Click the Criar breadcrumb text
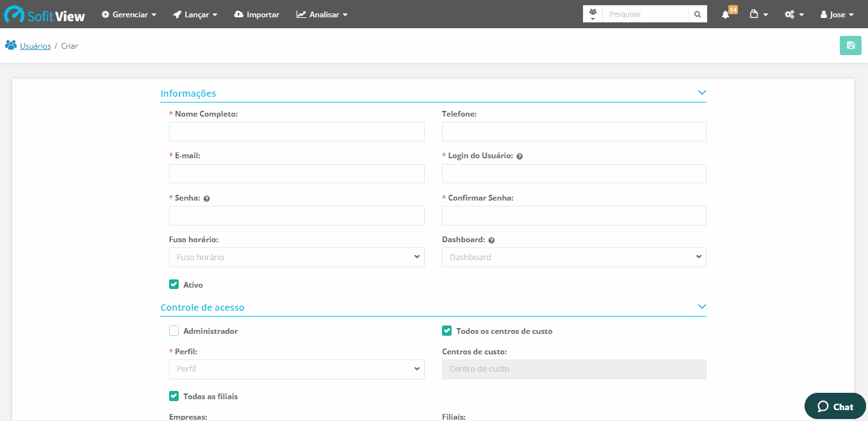This screenshot has width=868, height=421. (70, 46)
